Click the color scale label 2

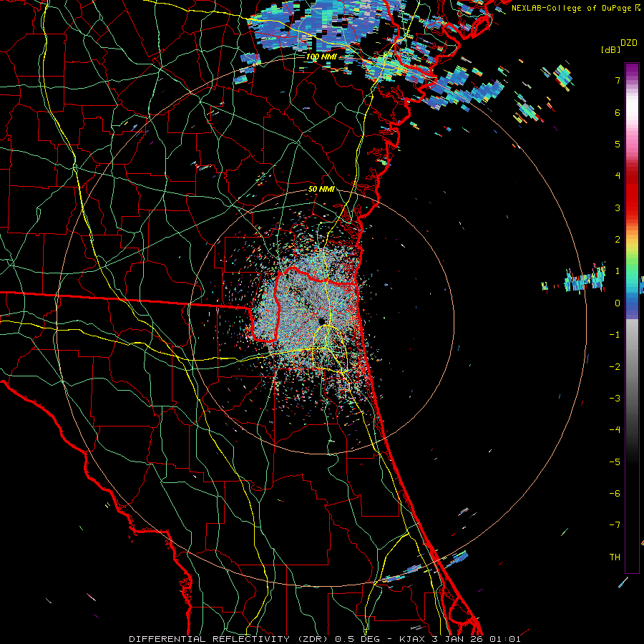point(618,240)
